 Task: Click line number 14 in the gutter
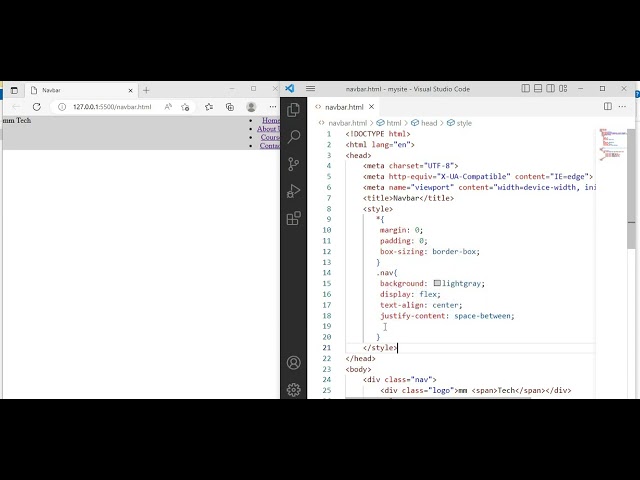[x=327, y=273]
